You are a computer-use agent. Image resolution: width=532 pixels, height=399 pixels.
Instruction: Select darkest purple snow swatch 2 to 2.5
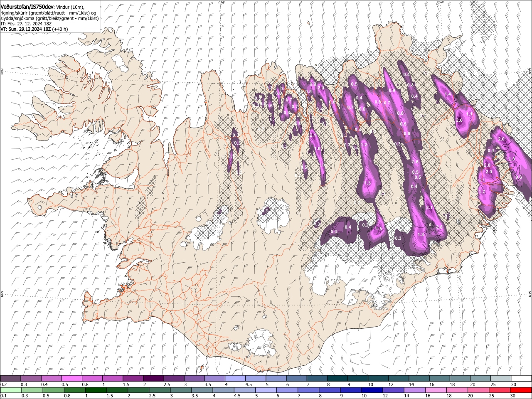pos(153,378)
